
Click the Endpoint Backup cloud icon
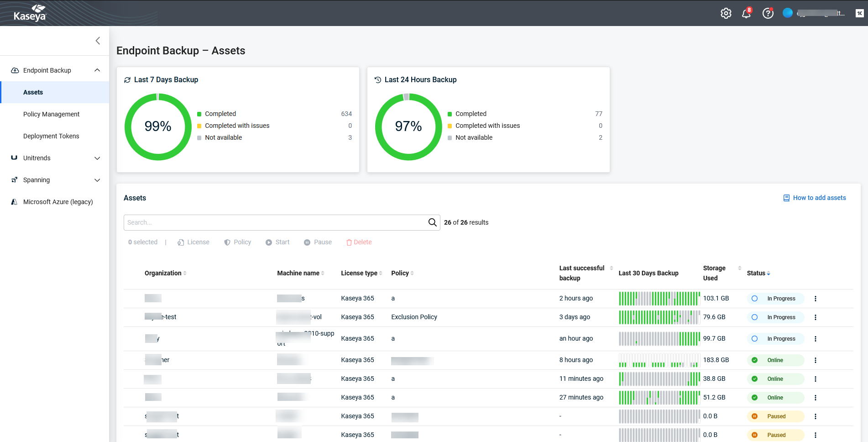point(15,70)
